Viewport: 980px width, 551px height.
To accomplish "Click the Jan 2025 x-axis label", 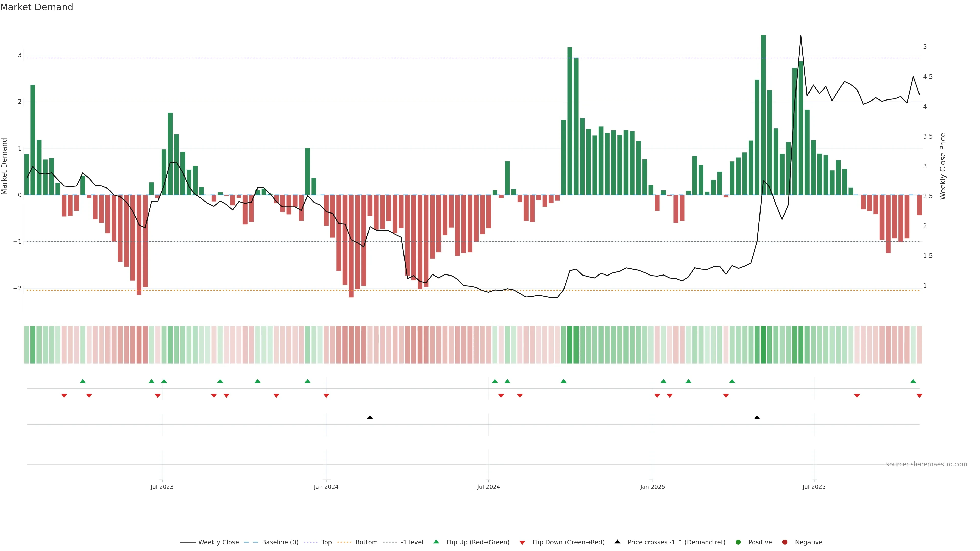I will click(653, 487).
